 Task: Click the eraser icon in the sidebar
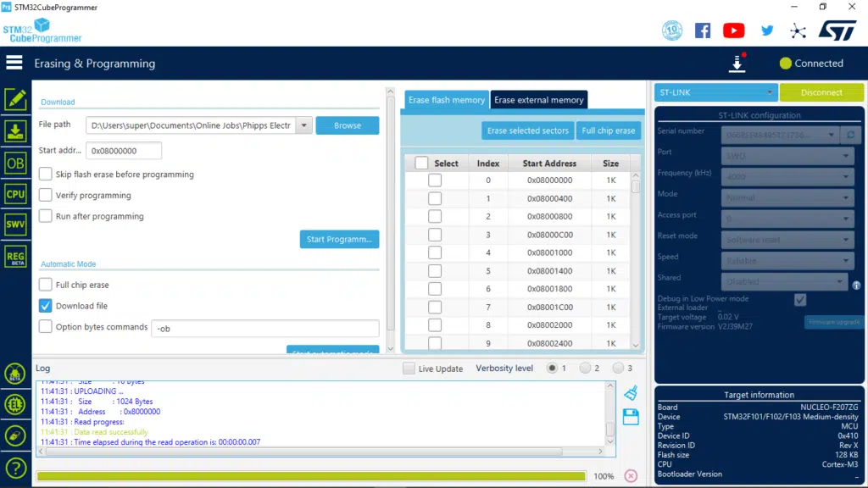tap(15, 436)
